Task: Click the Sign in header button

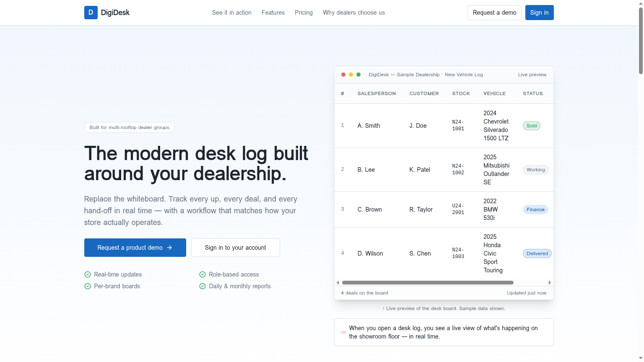Action: (539, 13)
